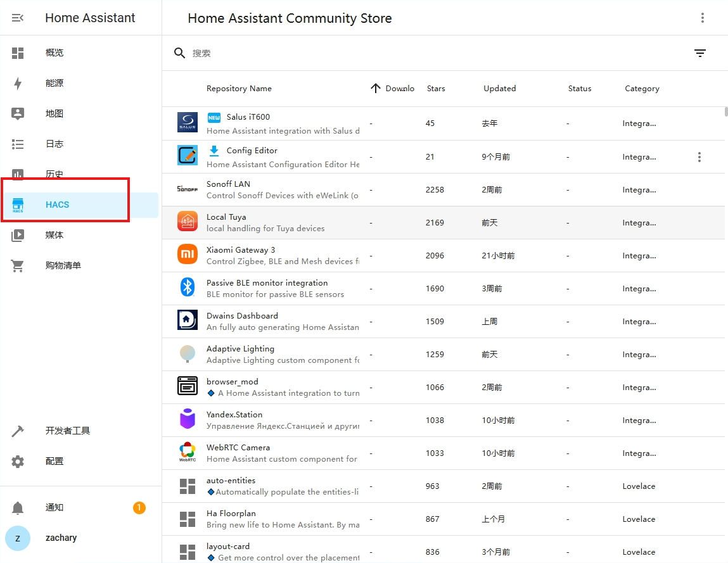Click the Yandex.Station purple icon
Screen dimensions: 728x563
coord(188,419)
